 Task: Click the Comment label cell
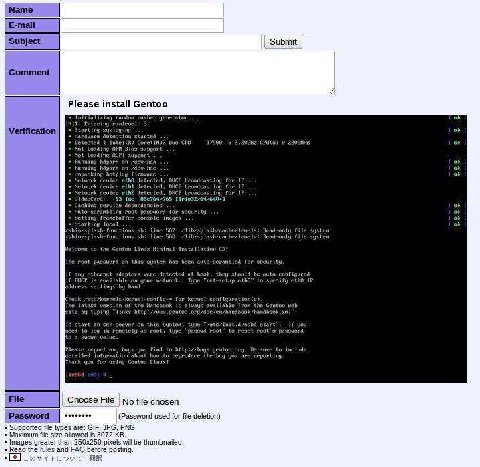32,73
